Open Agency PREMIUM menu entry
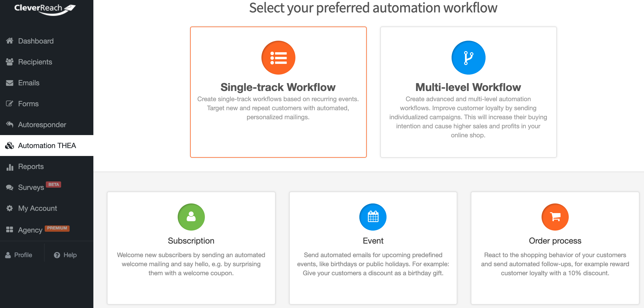Screen dimensions: 644x308 point(47,229)
